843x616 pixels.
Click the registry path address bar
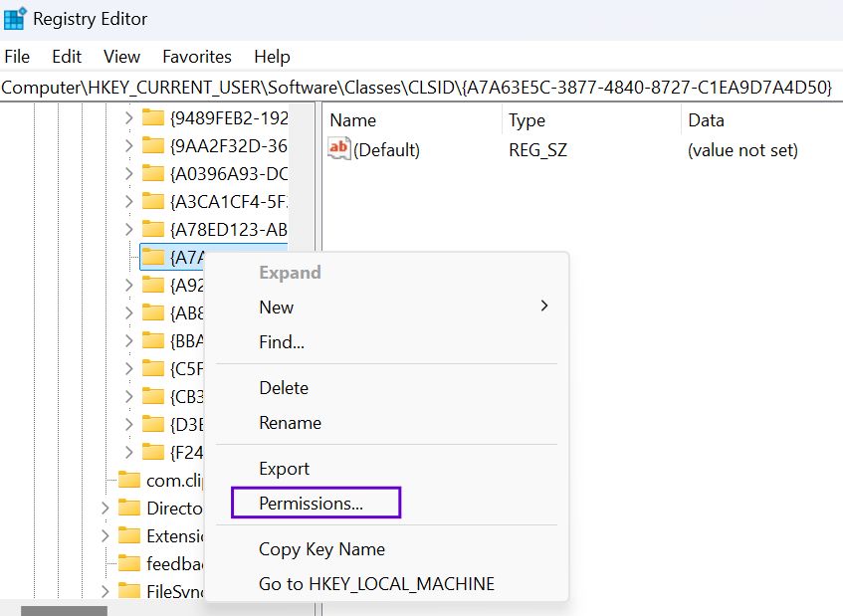418,88
